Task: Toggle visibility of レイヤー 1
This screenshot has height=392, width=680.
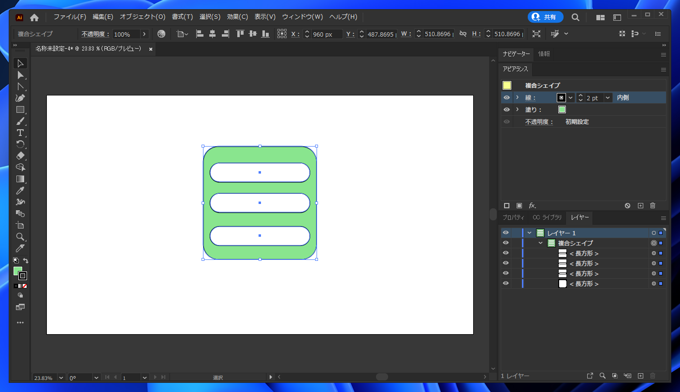Action: point(506,233)
